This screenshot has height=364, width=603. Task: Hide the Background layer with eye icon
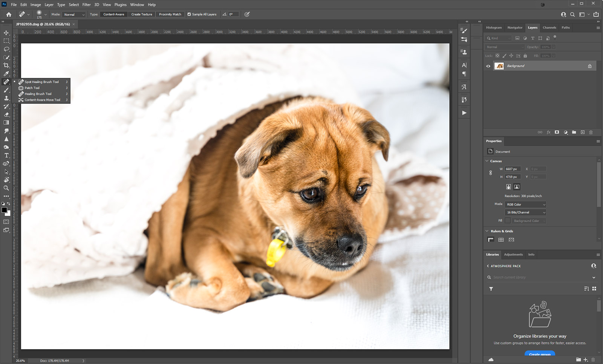(x=488, y=66)
